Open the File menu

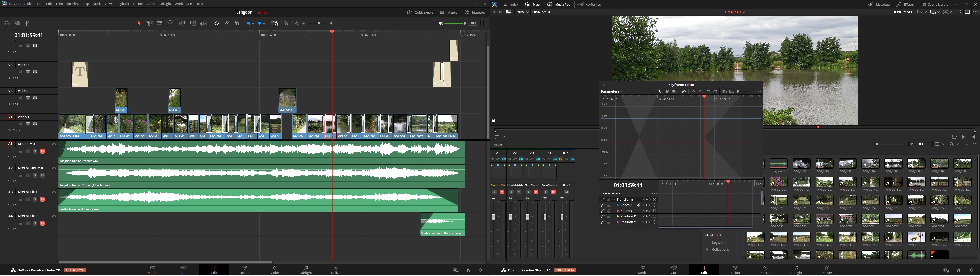40,4
